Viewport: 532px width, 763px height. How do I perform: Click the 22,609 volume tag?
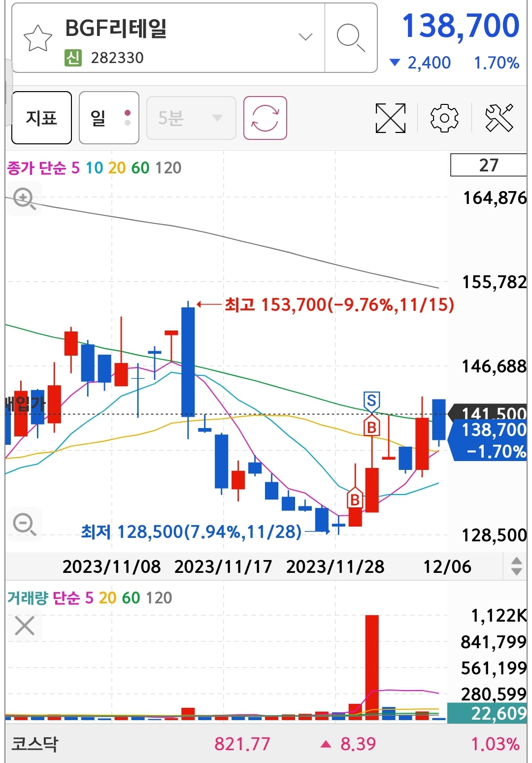pyautogui.click(x=487, y=713)
